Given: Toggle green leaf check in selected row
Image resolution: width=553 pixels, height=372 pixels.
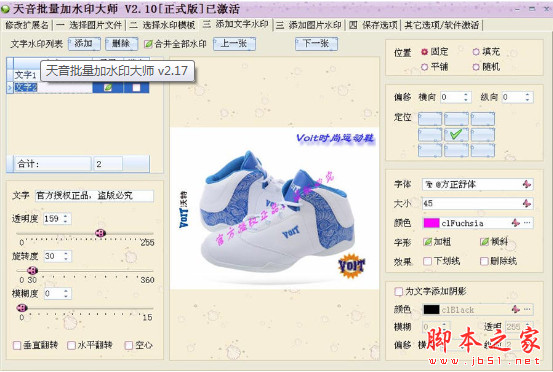Looking at the screenshot, I should [108, 87].
